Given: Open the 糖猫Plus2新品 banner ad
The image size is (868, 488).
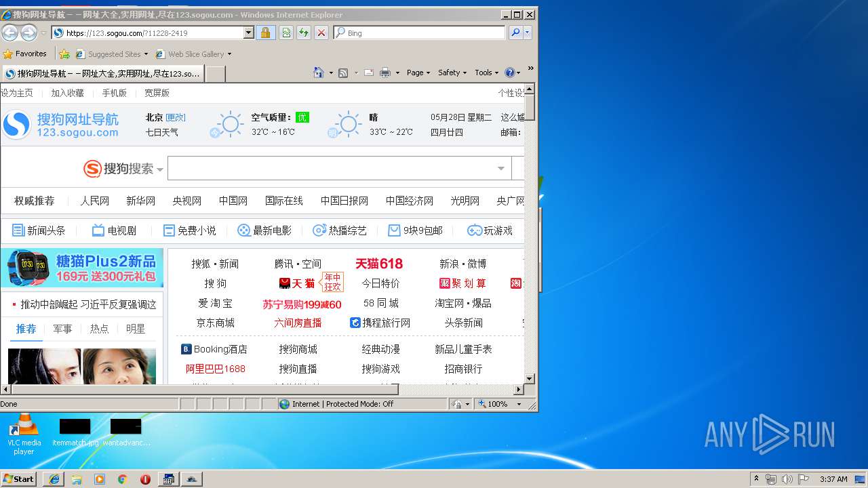Looking at the screenshot, I should pos(82,268).
